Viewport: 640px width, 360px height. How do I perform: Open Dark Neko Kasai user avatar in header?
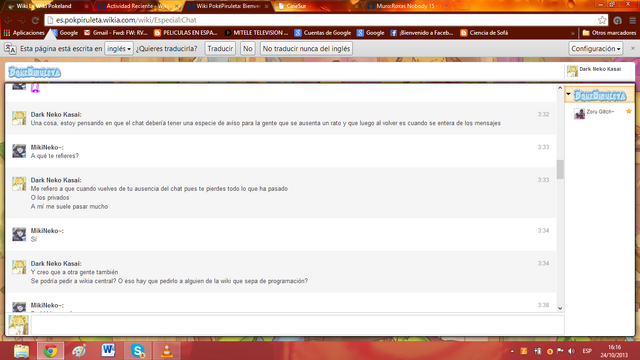click(x=572, y=71)
